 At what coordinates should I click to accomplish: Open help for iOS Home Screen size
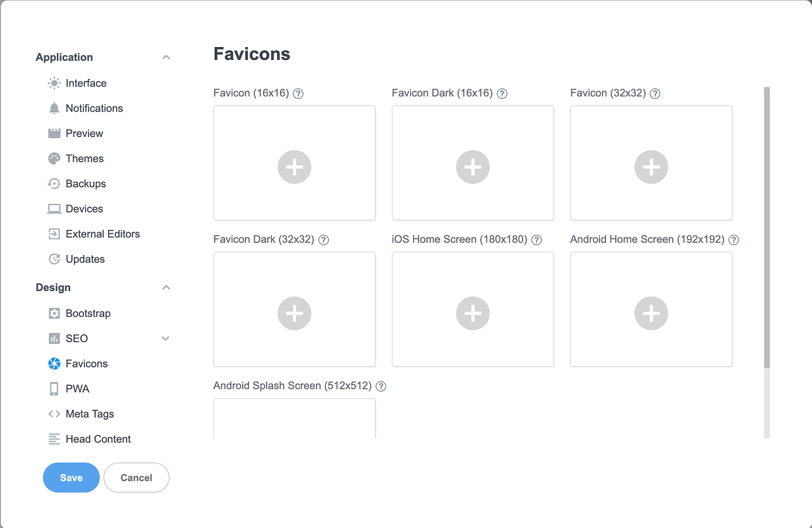tap(536, 239)
